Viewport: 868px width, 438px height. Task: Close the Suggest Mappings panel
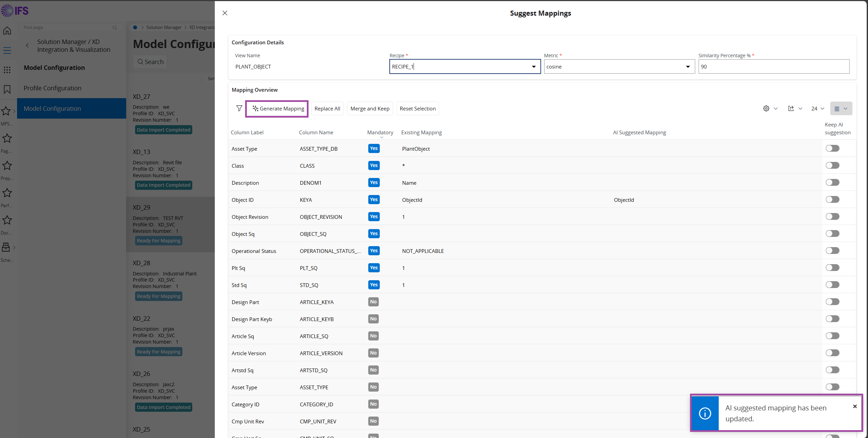point(225,13)
